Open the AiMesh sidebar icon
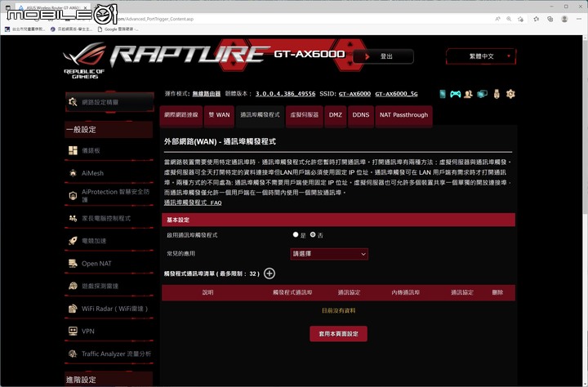This screenshot has height=387, width=588. pos(73,173)
